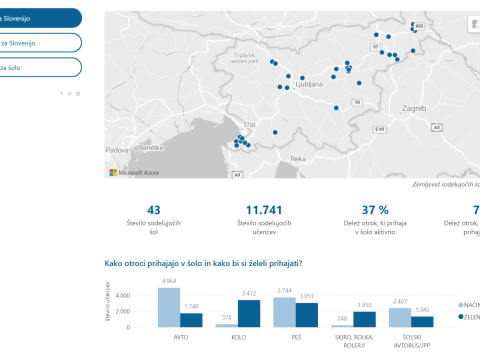
Task: Click the PEŠ category axis label
Action: (296, 337)
